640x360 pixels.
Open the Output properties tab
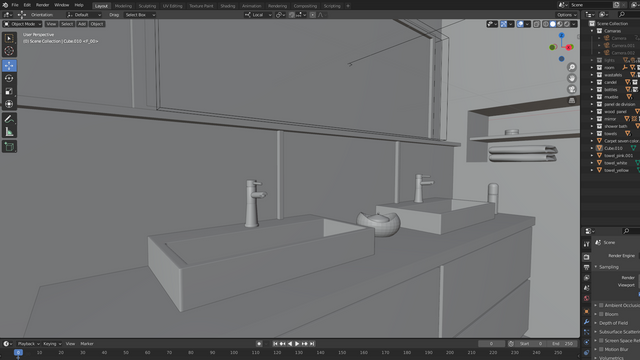tap(587, 267)
